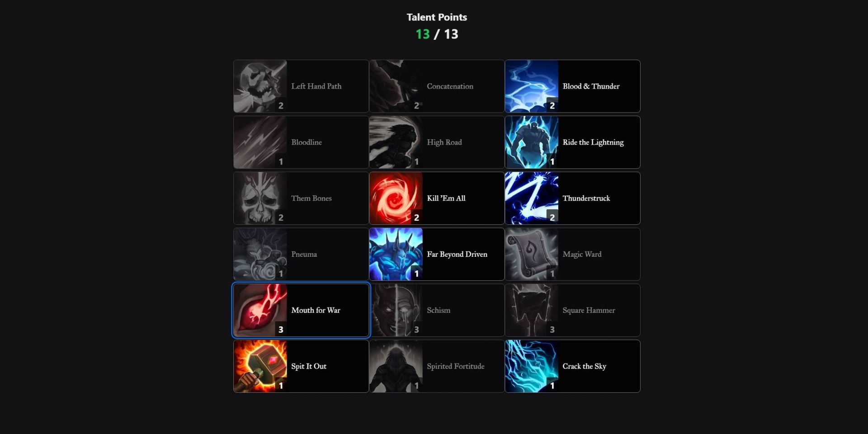Click the Pneuma swirling figure icon
Viewport: 868px width, 434px height.
(x=260, y=255)
